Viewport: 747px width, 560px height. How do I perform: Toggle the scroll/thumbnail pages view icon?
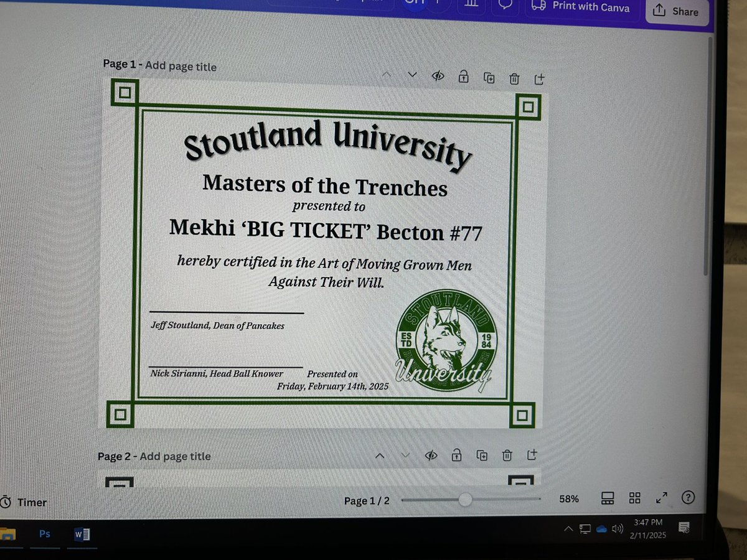(608, 498)
